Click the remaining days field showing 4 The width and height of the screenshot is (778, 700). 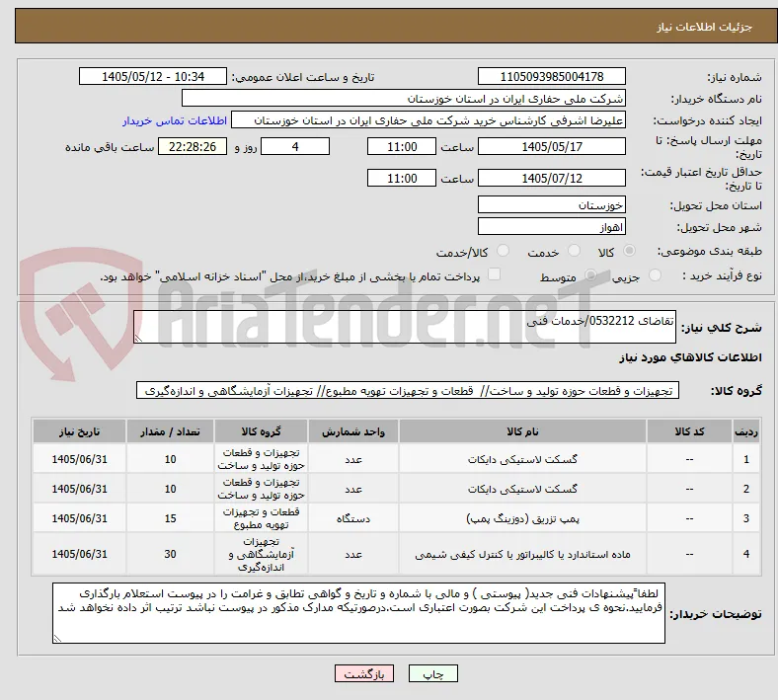pos(295,146)
